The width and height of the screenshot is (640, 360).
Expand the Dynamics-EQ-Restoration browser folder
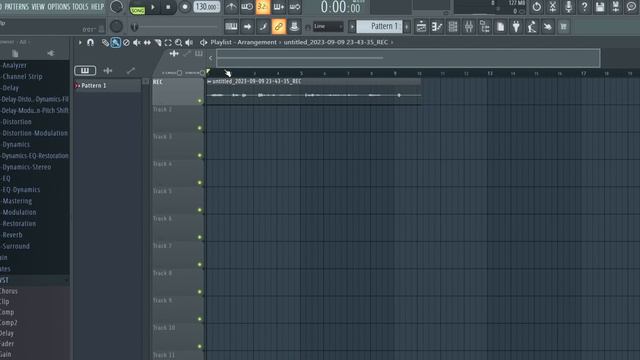point(35,156)
